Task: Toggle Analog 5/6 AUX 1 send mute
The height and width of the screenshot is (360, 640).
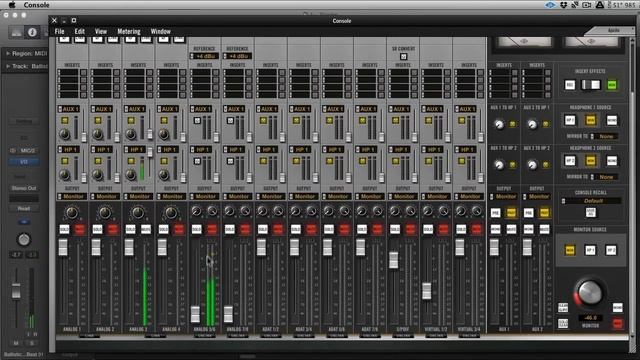Action: click(197, 120)
